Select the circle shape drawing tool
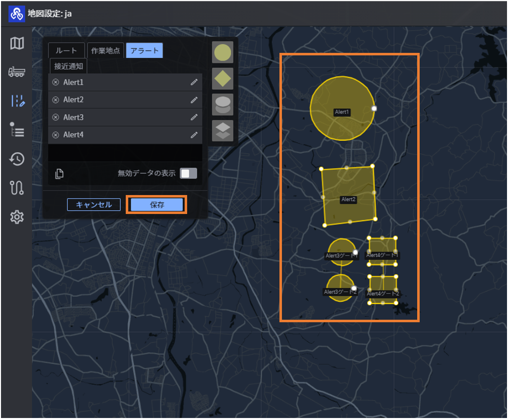 [x=223, y=52]
